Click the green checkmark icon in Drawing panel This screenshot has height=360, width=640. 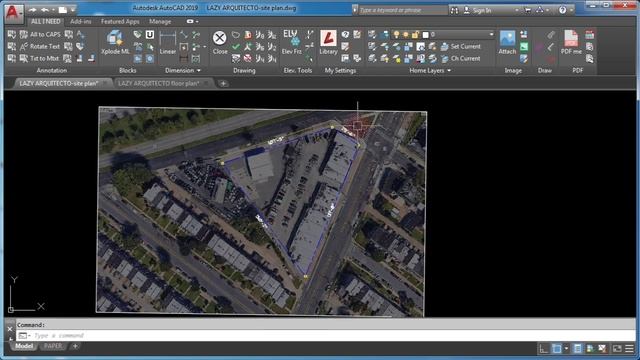point(236,47)
